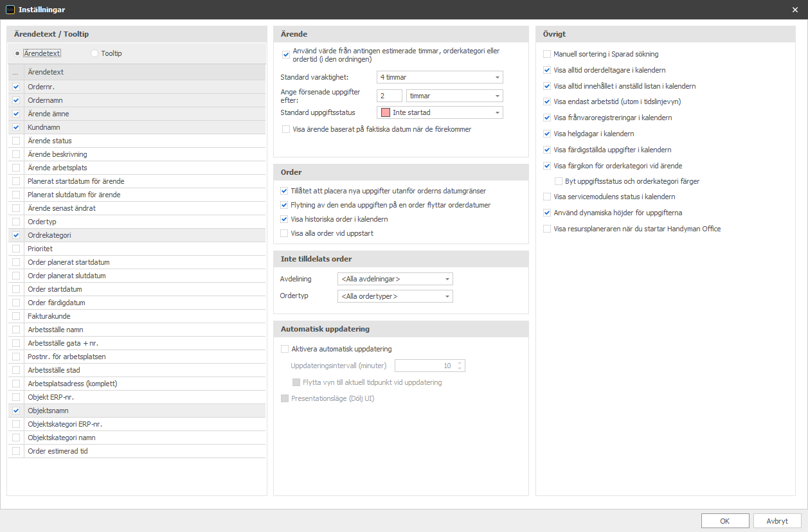808x532 pixels.
Task: Uncheck the Ordernr. checkbox
Action: (x=16, y=87)
